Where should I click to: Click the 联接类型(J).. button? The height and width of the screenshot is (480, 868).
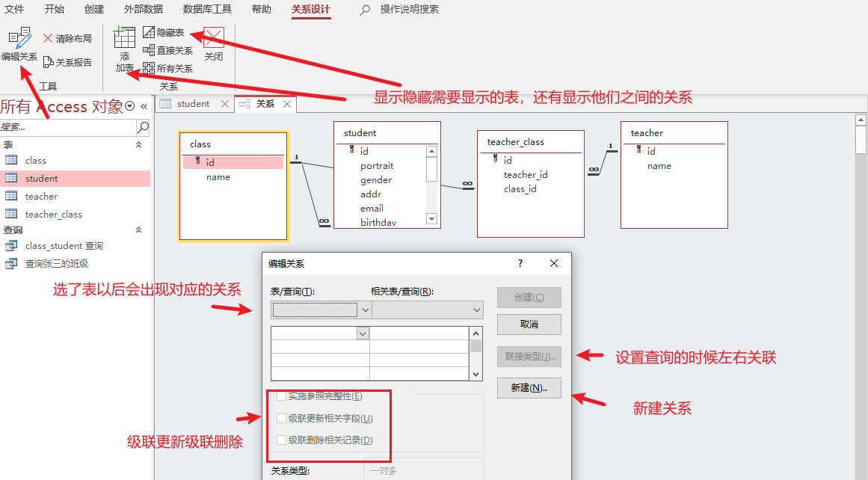(529, 357)
